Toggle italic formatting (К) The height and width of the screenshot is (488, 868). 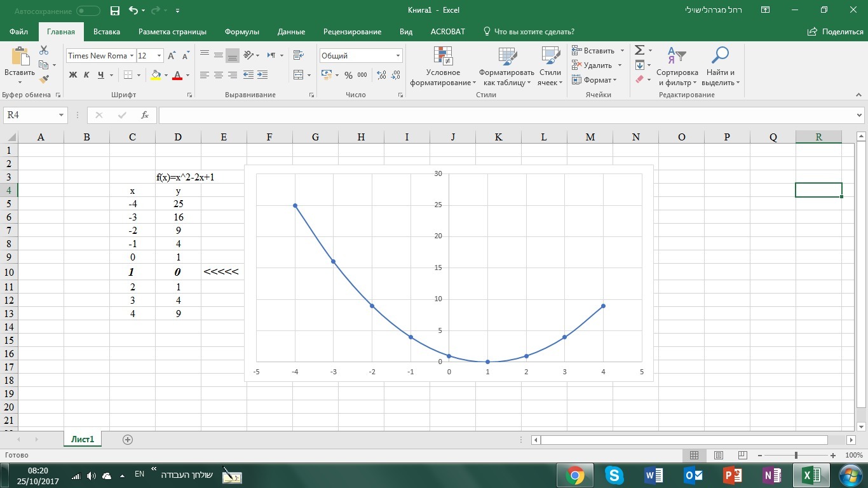click(86, 75)
